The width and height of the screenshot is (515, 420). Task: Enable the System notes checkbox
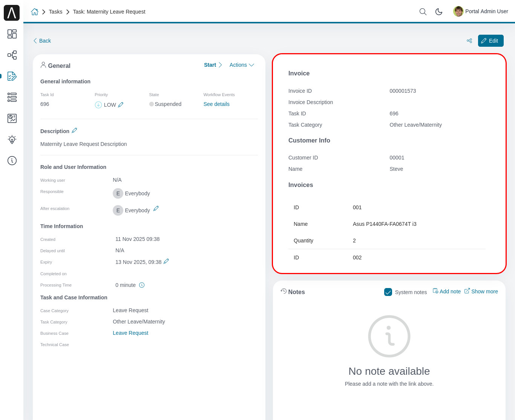[388, 292]
